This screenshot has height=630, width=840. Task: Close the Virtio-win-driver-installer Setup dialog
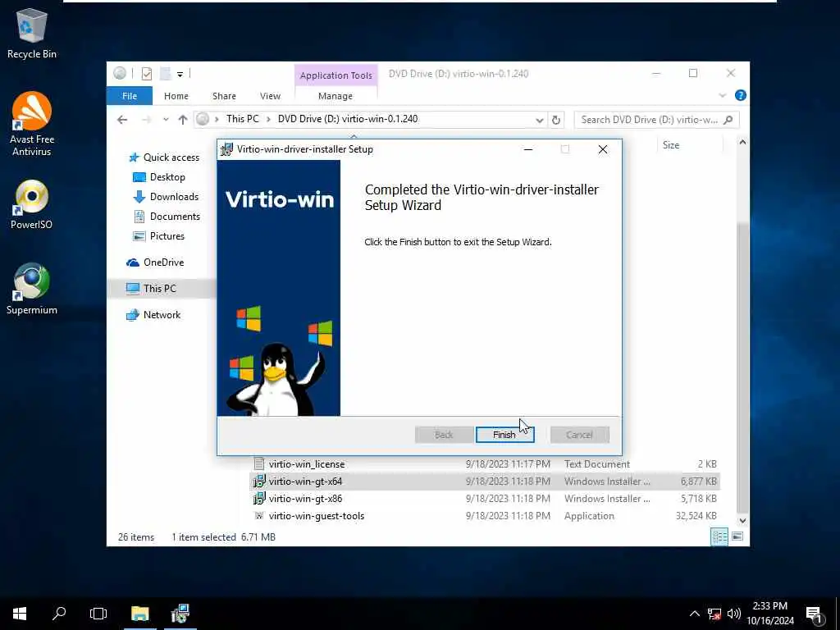click(x=603, y=149)
